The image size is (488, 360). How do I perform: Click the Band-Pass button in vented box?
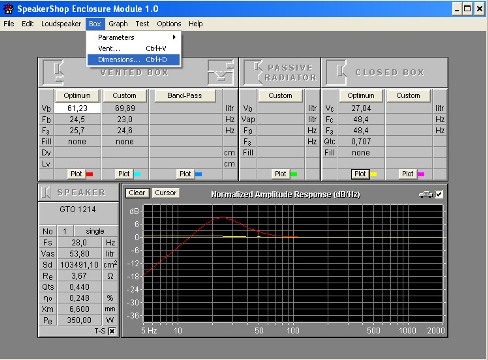pos(185,96)
